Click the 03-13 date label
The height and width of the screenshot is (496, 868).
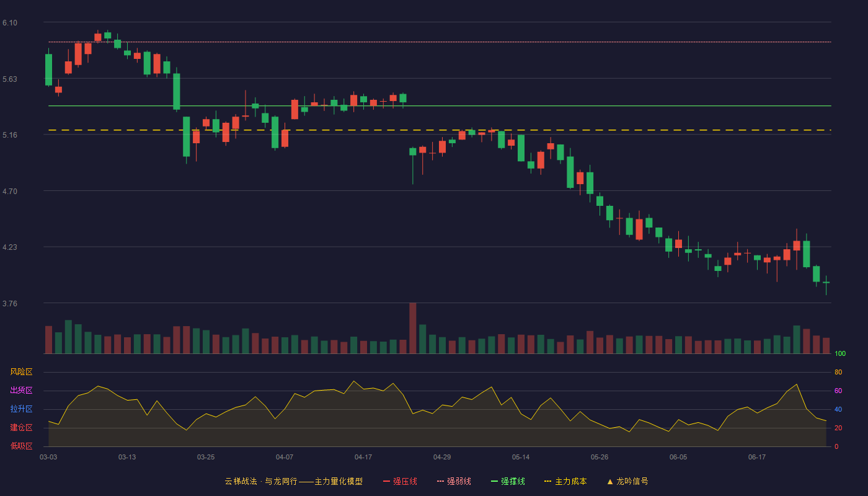tap(127, 457)
